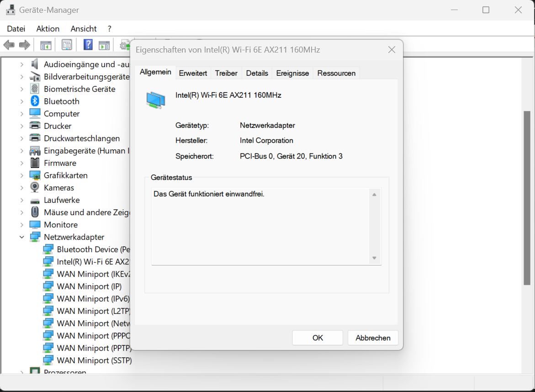Click the Netzwerkadapter category icon
Screen dimensions: 535x392
[35, 237]
